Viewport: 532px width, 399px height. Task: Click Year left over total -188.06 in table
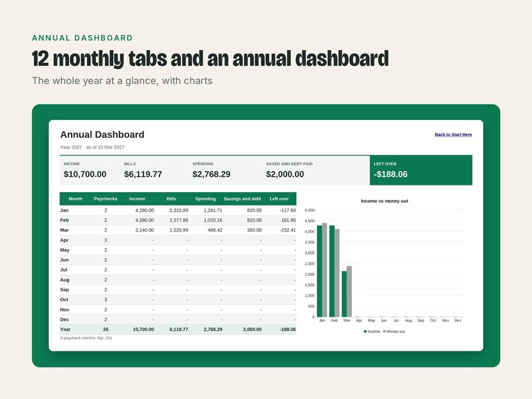coord(287,329)
